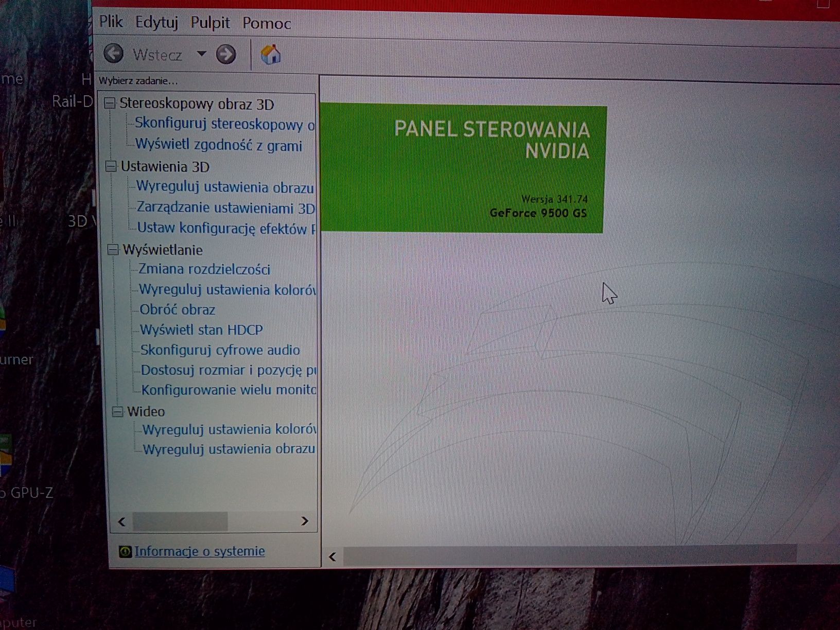Viewport: 840px width, 630px height.
Task: Click the main panel horizontal scrollbar thumb
Action: pyautogui.click(x=570, y=555)
